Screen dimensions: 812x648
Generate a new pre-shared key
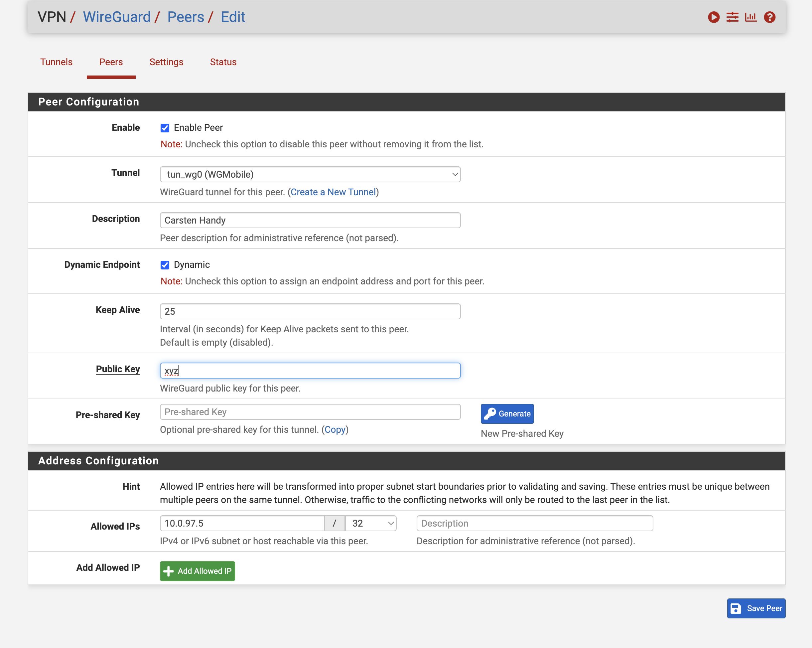507,414
